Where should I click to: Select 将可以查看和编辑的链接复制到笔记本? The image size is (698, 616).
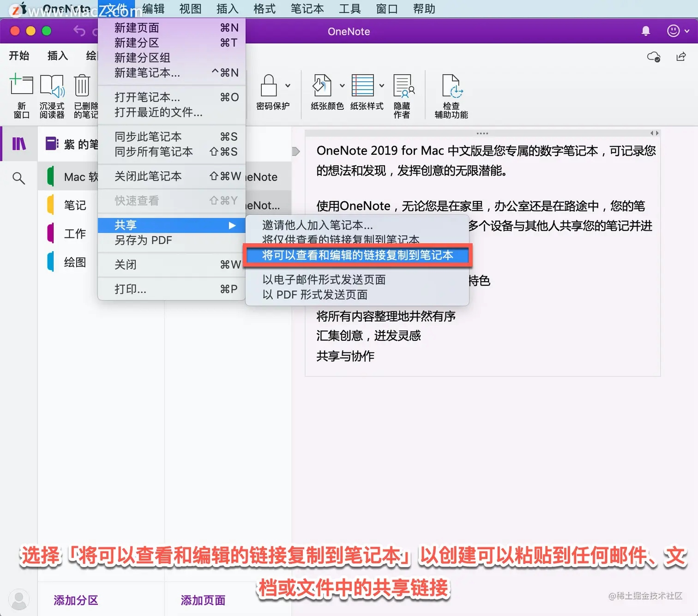pyautogui.click(x=357, y=255)
